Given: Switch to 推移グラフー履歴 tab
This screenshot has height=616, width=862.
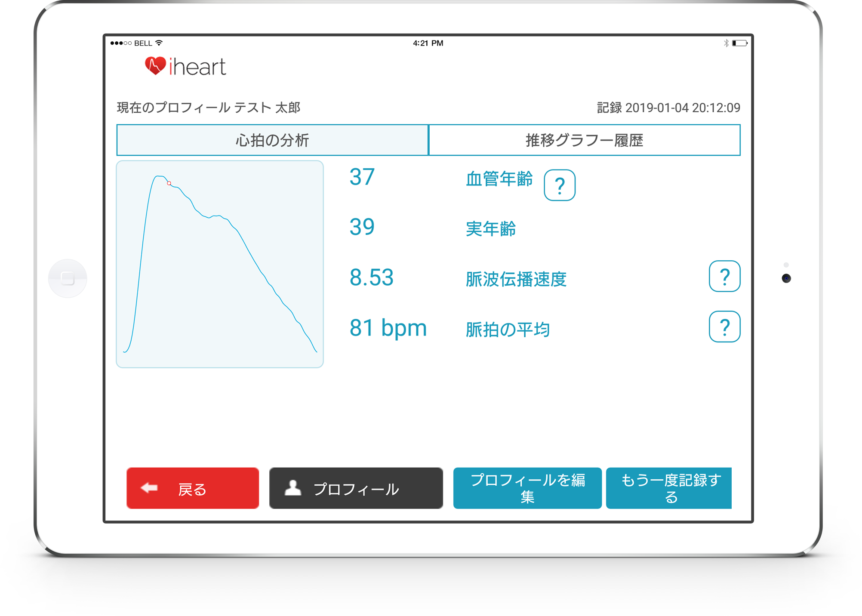Looking at the screenshot, I should 584,140.
